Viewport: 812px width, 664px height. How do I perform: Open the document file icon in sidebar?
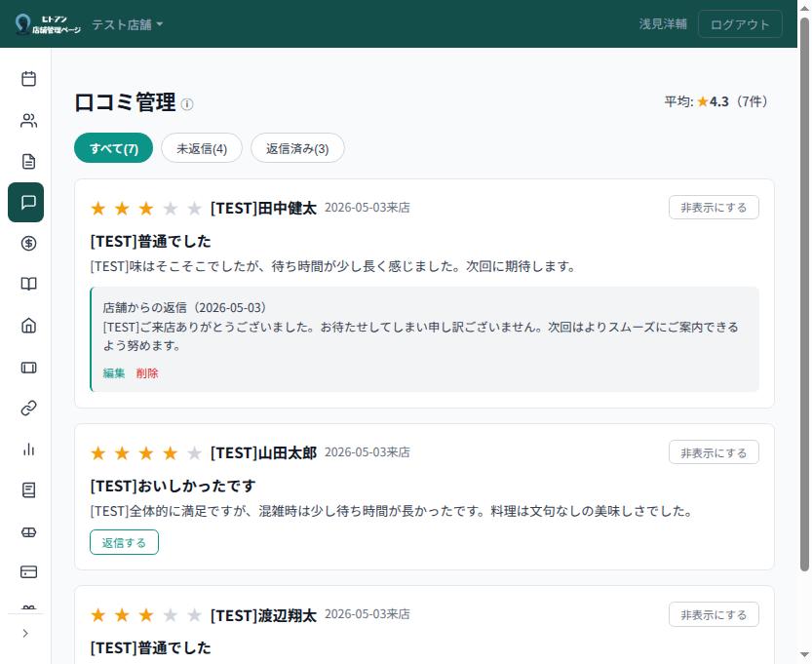pyautogui.click(x=28, y=161)
